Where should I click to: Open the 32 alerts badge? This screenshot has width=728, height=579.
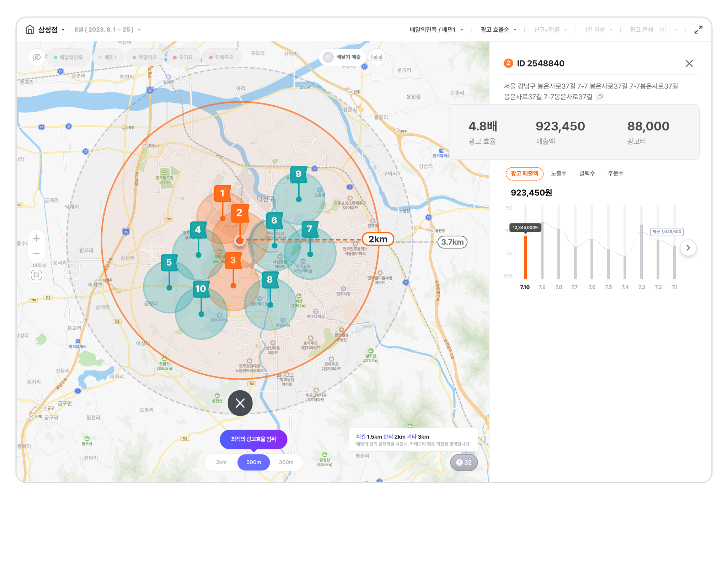point(464,463)
